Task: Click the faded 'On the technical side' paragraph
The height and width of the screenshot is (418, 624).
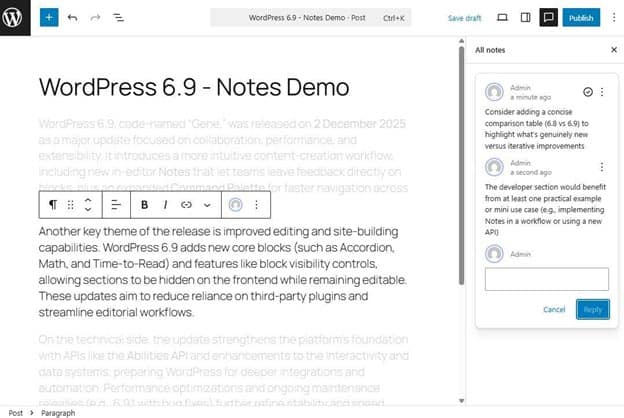Action: click(x=223, y=370)
